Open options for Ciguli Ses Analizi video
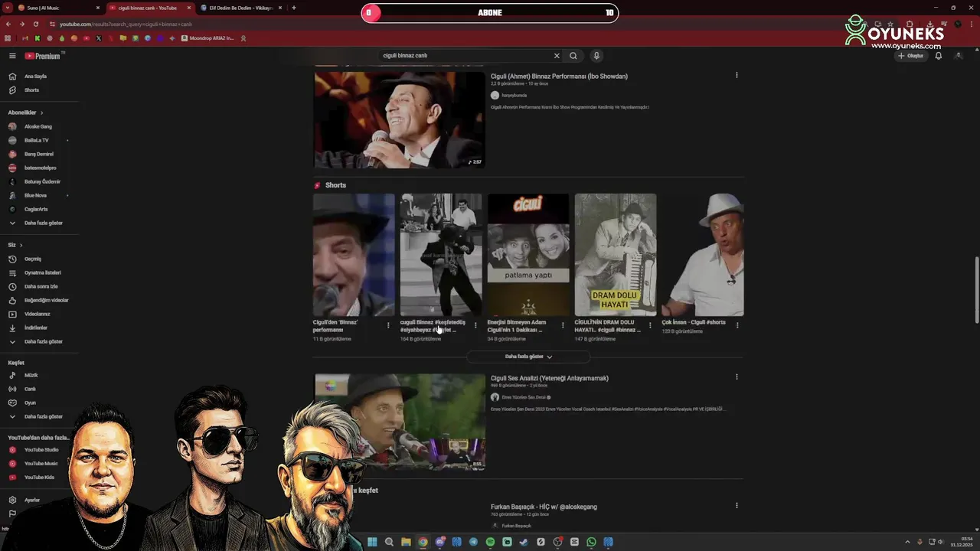This screenshot has height=551, width=980. pos(737,377)
